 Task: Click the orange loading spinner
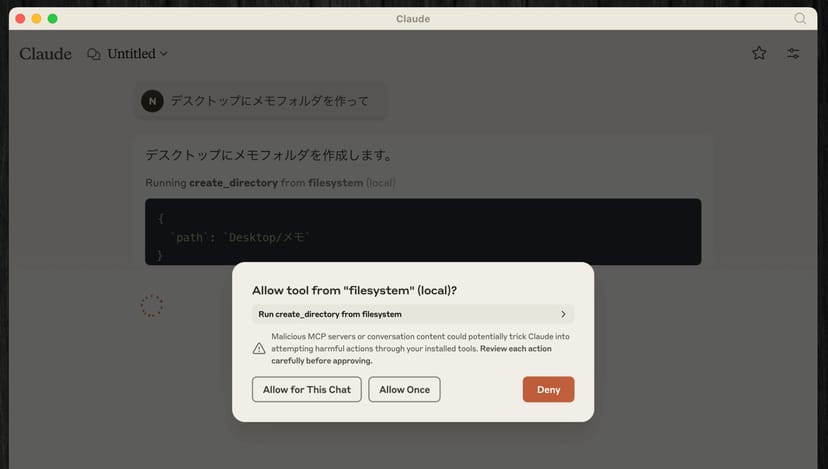tap(152, 306)
